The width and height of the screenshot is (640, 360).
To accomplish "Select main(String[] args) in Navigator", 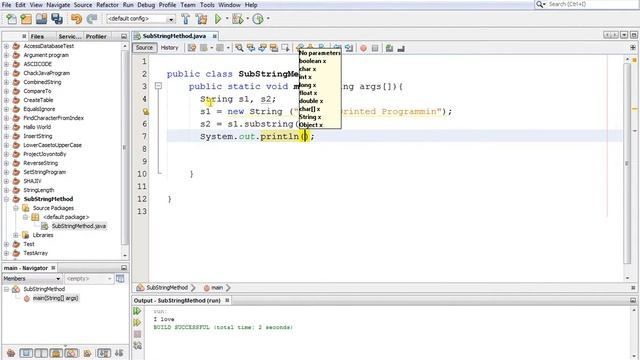I will pos(55,298).
